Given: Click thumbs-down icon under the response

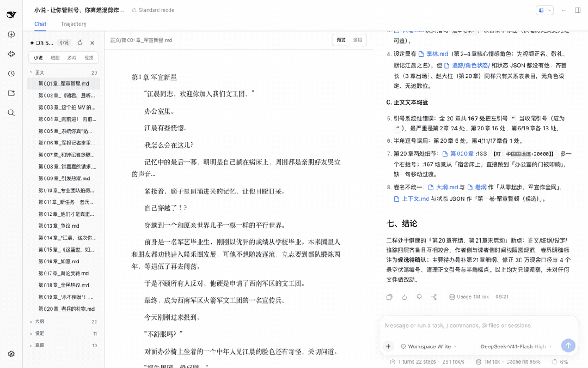Looking at the screenshot, I should (x=419, y=297).
